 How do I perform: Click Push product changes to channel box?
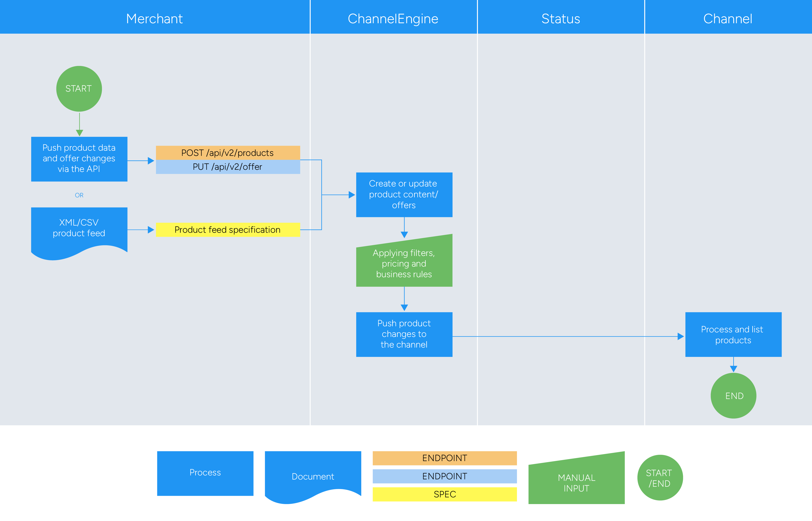coord(404,334)
